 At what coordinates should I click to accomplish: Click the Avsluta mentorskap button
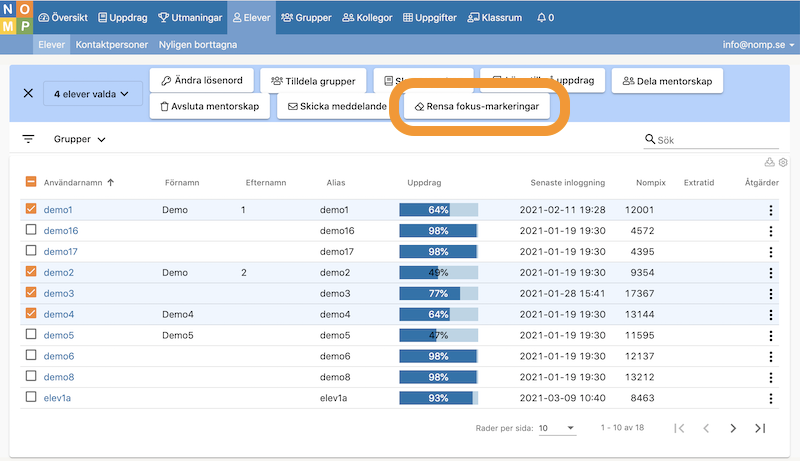[x=210, y=106]
